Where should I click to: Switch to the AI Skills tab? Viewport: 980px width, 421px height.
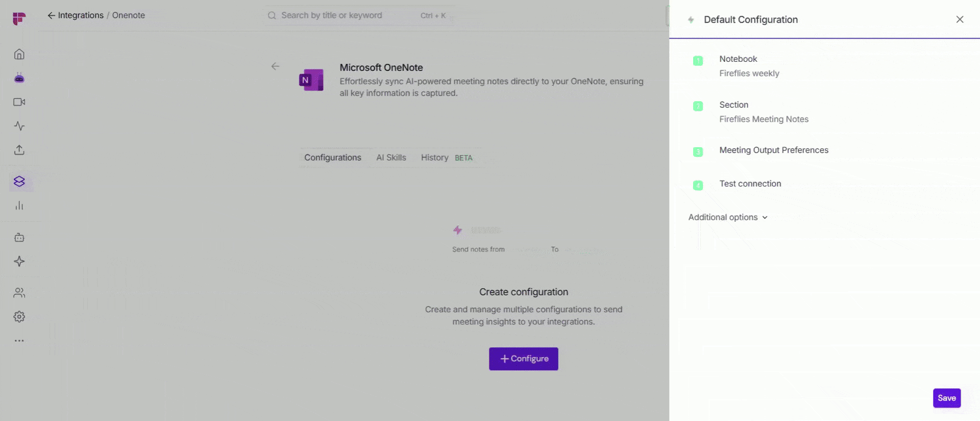click(391, 158)
